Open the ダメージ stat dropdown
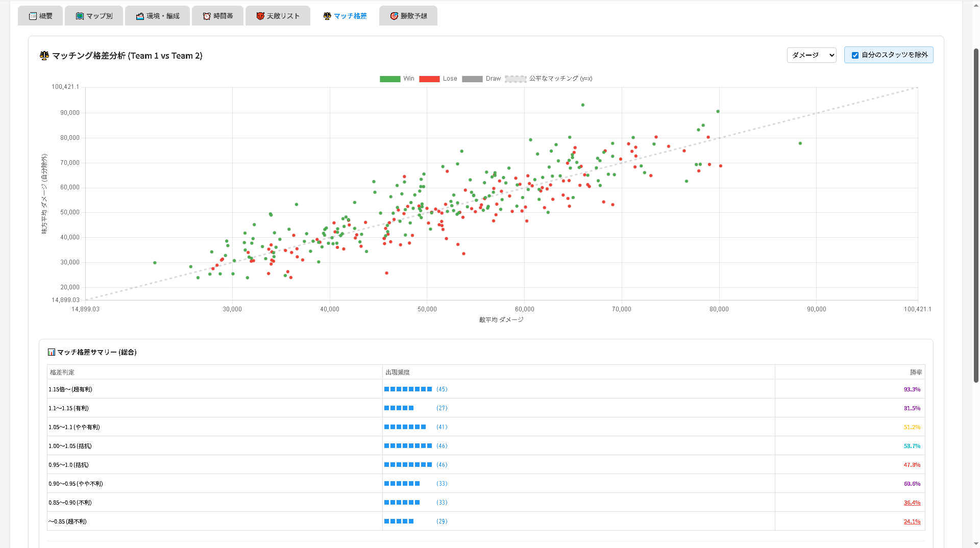The width and height of the screenshot is (980, 548). click(811, 55)
